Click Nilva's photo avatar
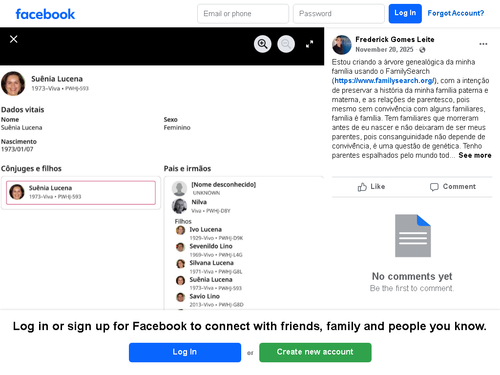This screenshot has height=375, width=500. tap(179, 206)
